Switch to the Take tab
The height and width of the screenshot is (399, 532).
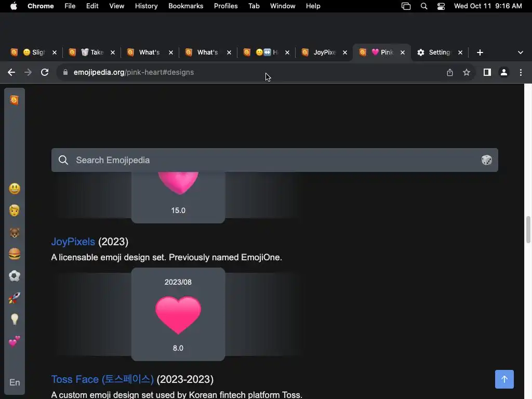[91, 52]
